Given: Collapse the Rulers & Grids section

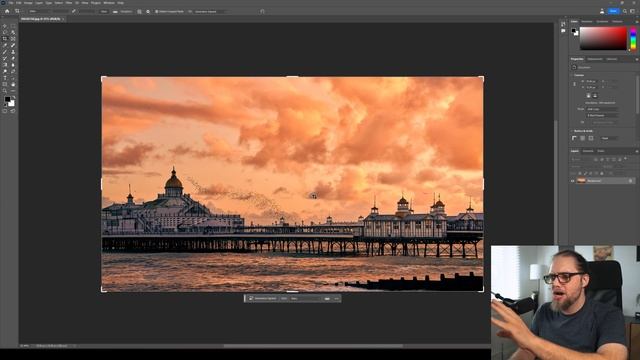Looking at the screenshot, I should (x=571, y=131).
